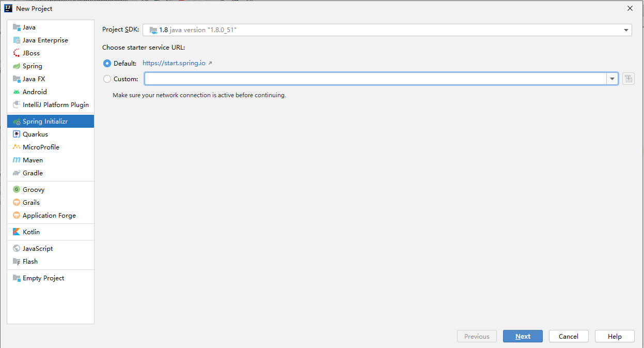Image resolution: width=644 pixels, height=348 pixels.
Task: Select the Empty Project list entry
Action: click(x=51, y=278)
